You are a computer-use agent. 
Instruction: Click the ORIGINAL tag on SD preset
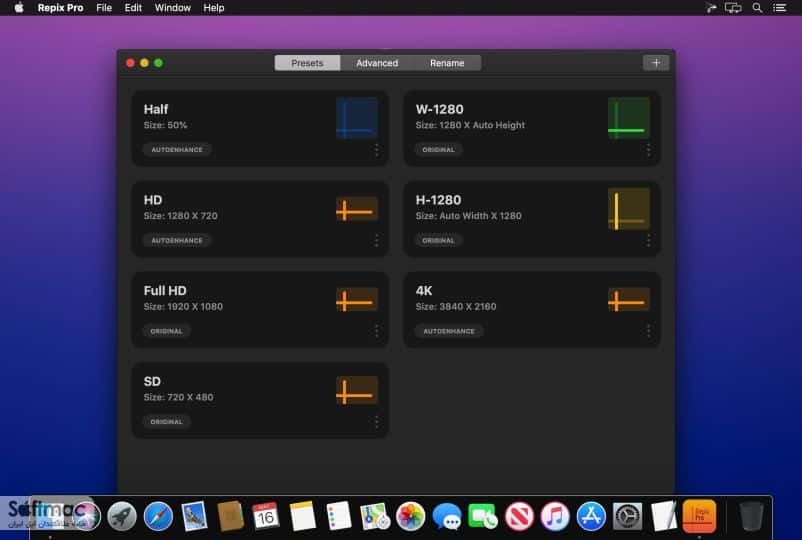pos(166,422)
